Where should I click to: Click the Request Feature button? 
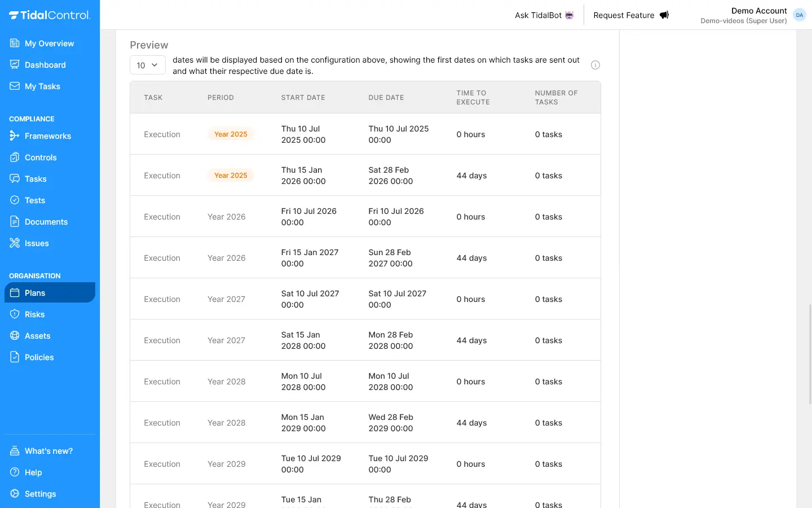[x=630, y=15]
